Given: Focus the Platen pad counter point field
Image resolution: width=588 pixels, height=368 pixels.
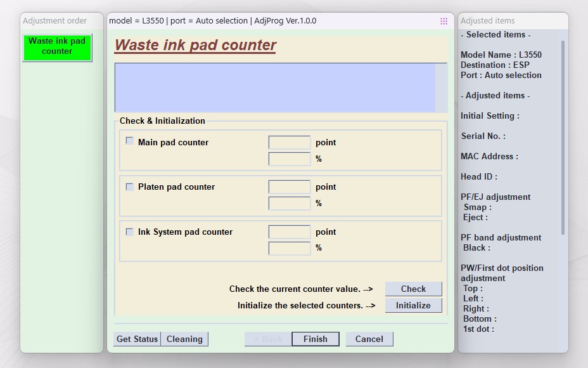Looking at the screenshot, I should 289,187.
